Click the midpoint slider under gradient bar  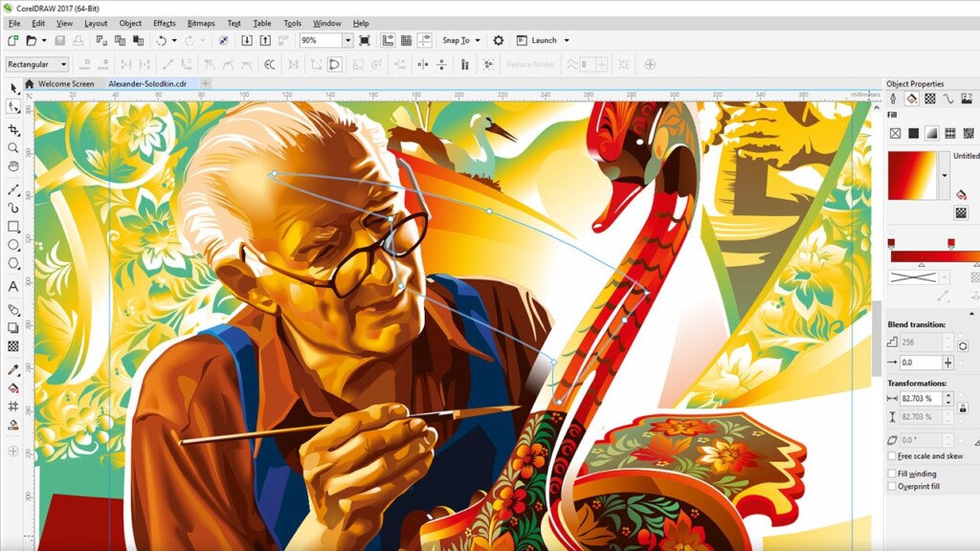pyautogui.click(x=922, y=265)
